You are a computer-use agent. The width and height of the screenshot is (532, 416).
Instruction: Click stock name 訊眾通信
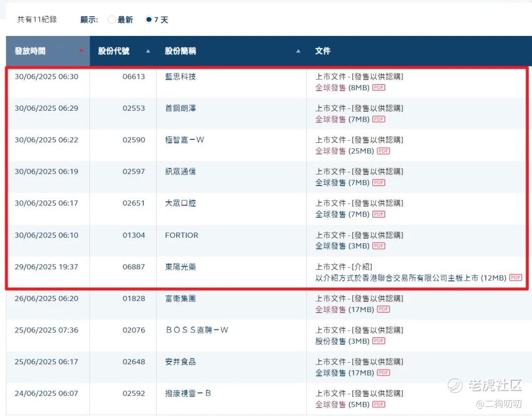[180, 171]
